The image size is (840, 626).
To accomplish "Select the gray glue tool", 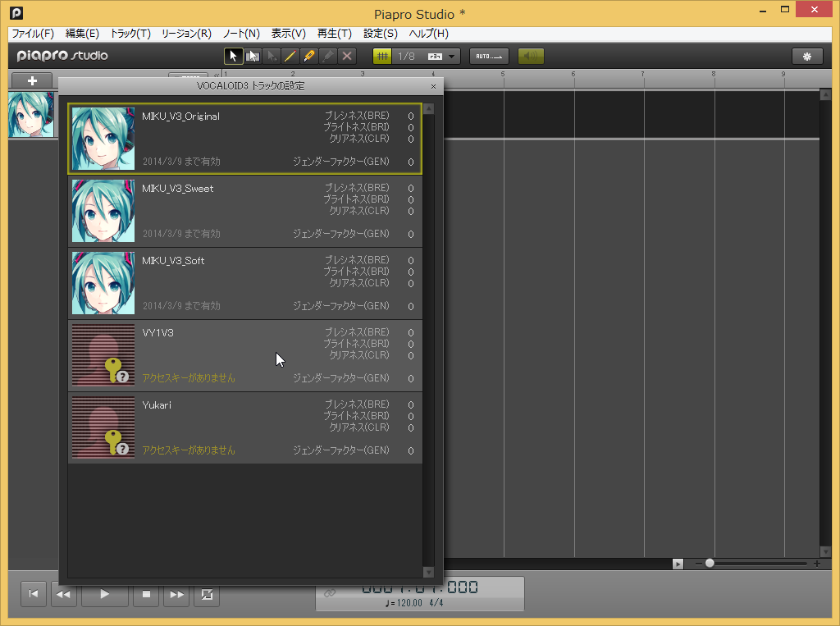I will point(327,56).
